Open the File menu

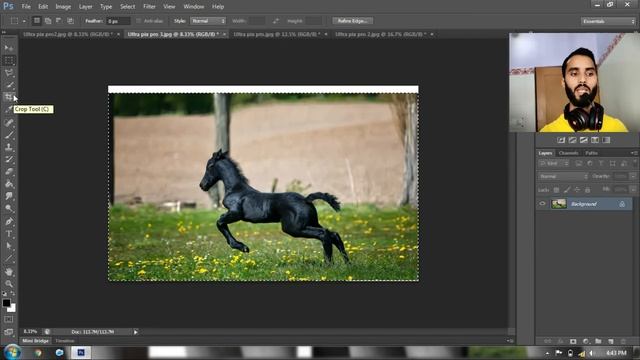pos(26,7)
